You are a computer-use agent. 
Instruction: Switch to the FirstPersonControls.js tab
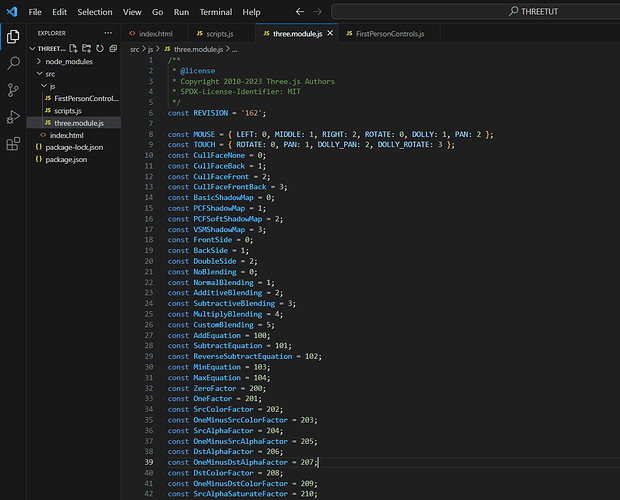tap(390, 34)
